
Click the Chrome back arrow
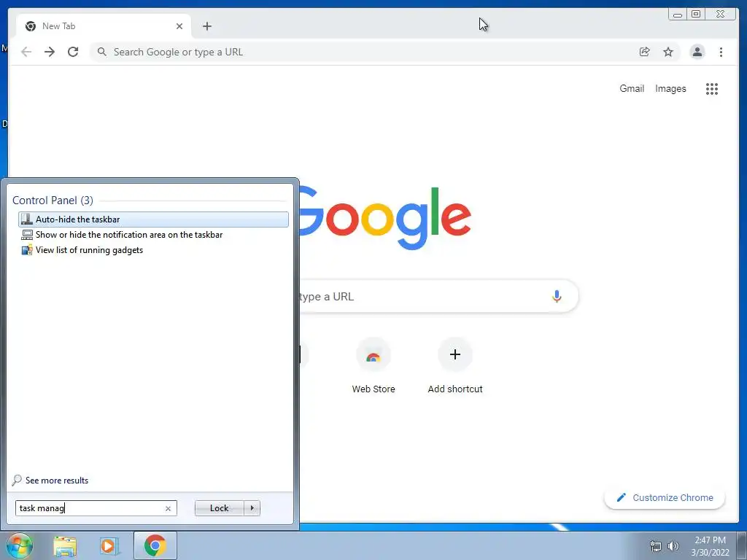coord(26,52)
